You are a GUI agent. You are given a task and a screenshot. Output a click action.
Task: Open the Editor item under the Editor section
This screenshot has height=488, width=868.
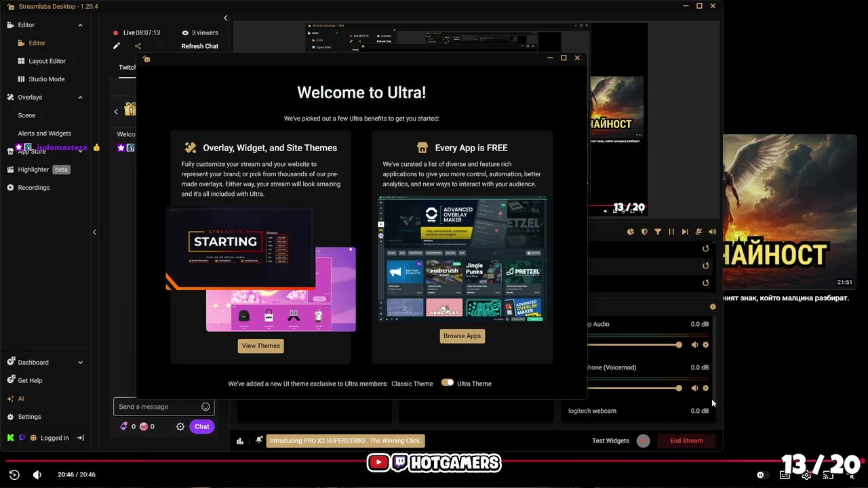click(37, 43)
